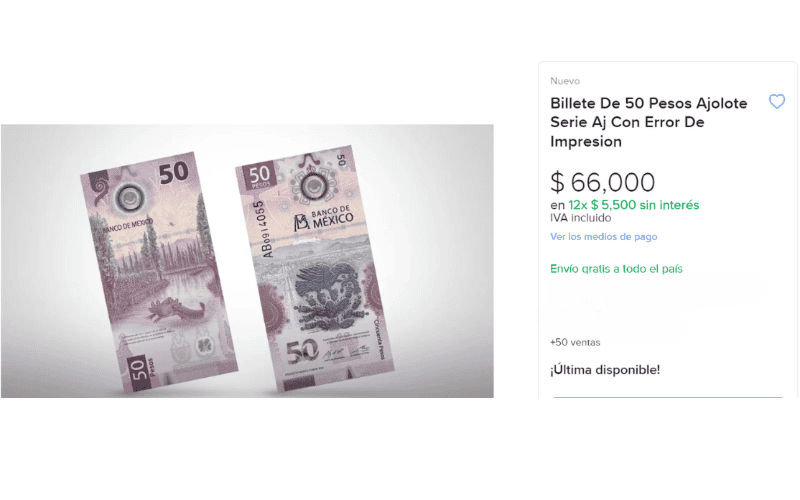This screenshot has height=500, width=800.
Task: Select the $ 66,000 price text
Action: coord(603,182)
